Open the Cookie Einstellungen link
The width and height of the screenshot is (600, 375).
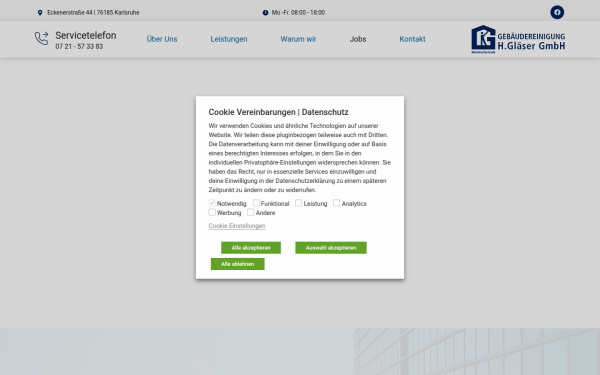coord(237,226)
